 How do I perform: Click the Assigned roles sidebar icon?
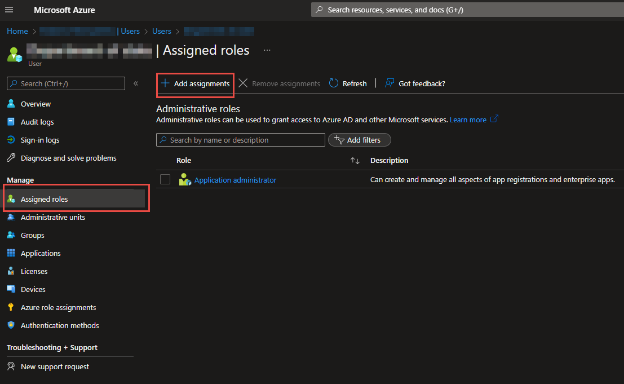(x=11, y=199)
